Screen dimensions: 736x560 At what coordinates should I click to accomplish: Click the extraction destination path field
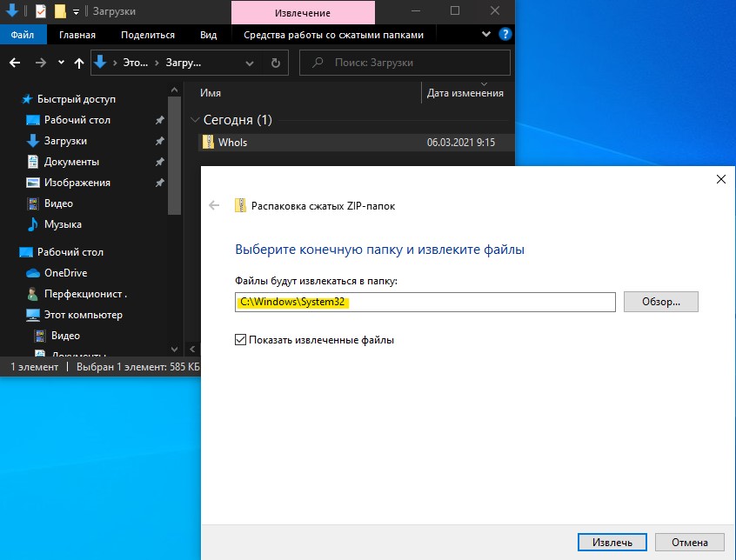(x=425, y=302)
